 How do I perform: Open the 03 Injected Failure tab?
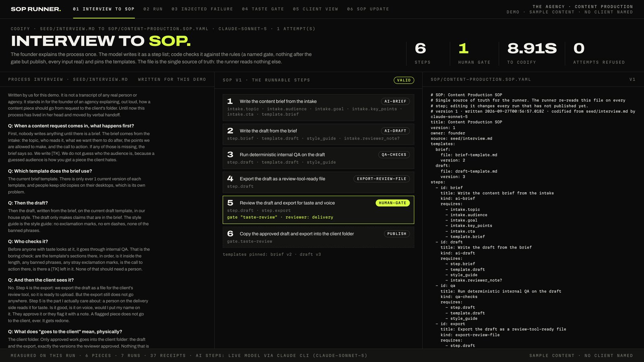(202, 9)
